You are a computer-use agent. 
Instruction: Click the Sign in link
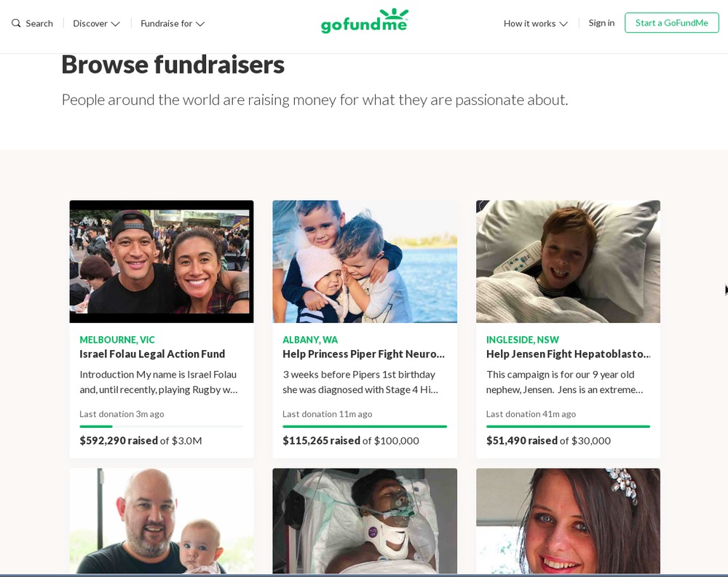[601, 23]
